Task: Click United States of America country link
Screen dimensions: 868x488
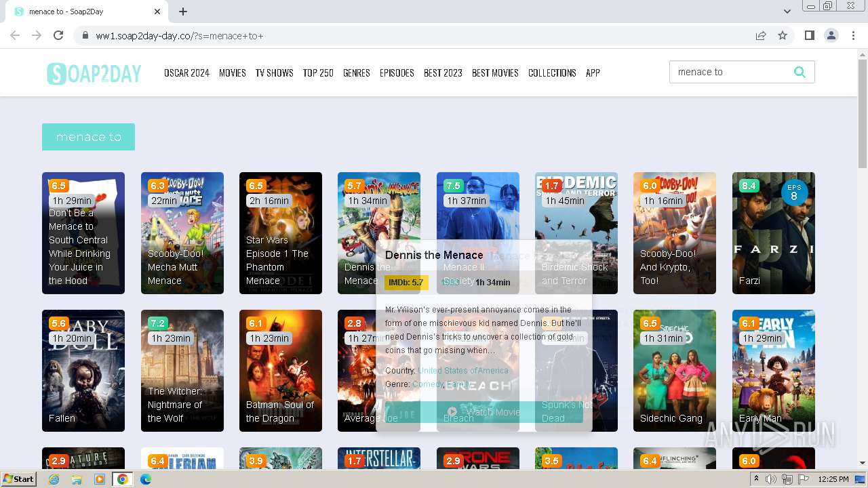Action: 463,371
